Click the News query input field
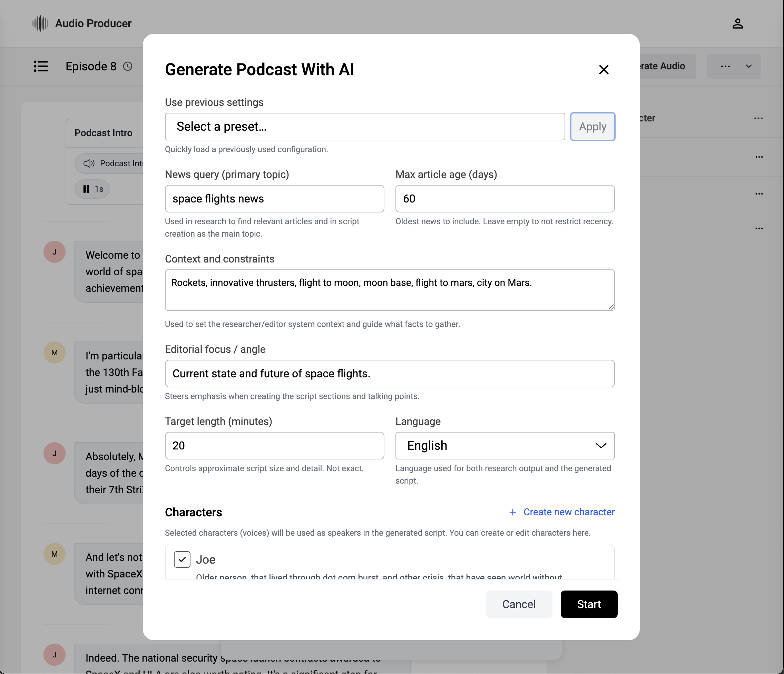This screenshot has height=674, width=784. [274, 199]
